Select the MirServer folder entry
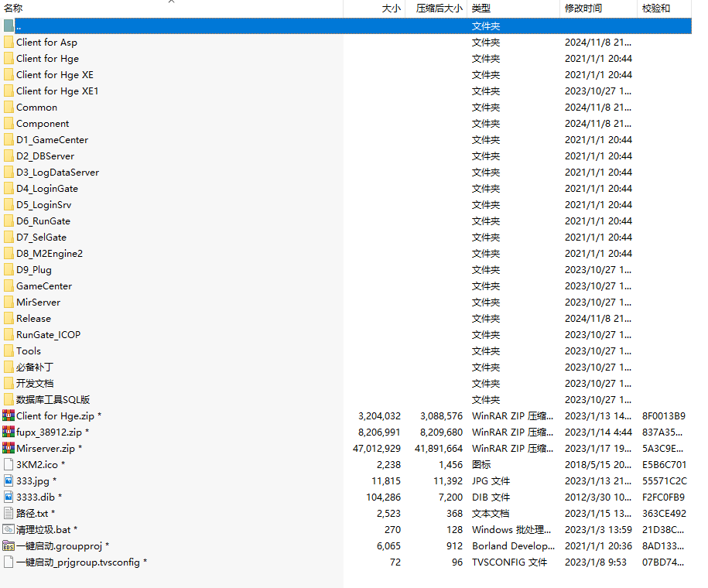The width and height of the screenshot is (708, 588). 38,302
